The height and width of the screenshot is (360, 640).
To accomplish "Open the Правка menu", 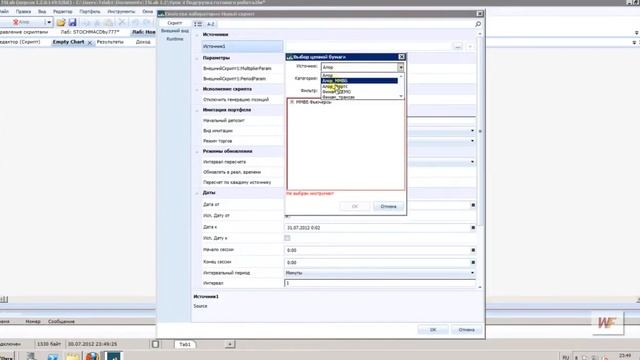I will tap(23, 11).
